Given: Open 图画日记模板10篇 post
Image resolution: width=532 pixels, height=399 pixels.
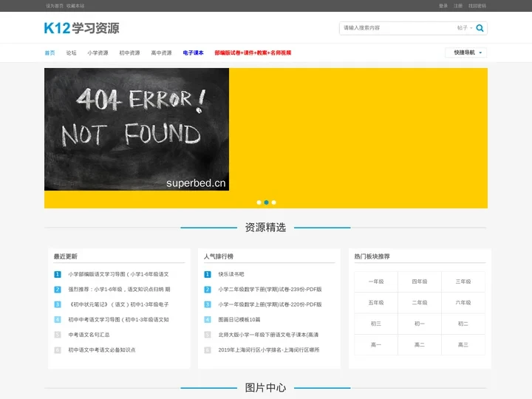Looking at the screenshot, I should [x=239, y=320].
